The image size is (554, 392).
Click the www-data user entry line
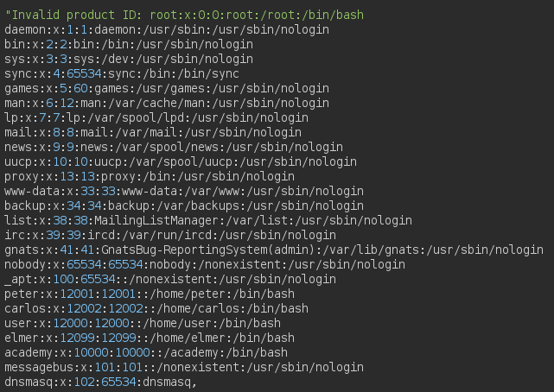click(x=184, y=191)
